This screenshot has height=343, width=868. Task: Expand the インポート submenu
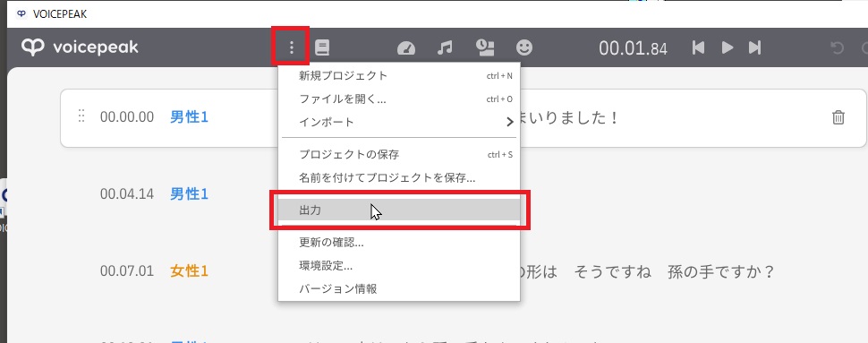(x=398, y=122)
